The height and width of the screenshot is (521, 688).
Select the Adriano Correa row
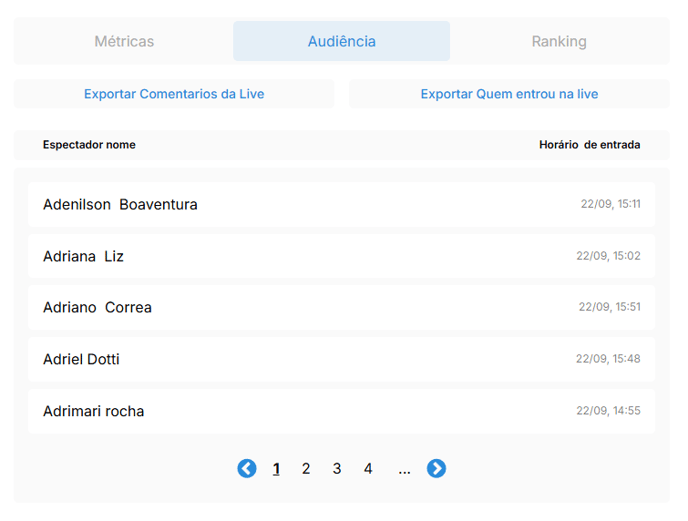pyautogui.click(x=341, y=307)
